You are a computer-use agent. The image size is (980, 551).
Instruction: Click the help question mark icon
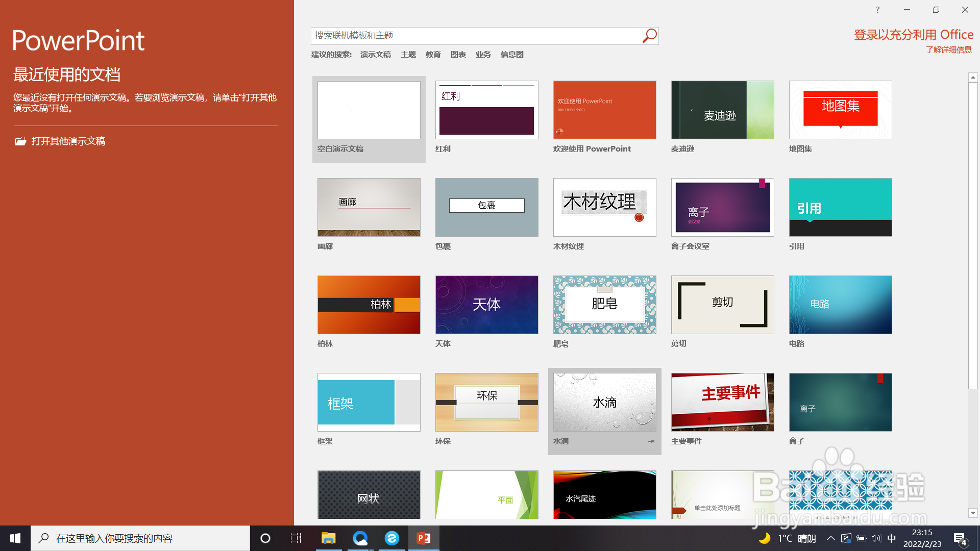[x=878, y=10]
